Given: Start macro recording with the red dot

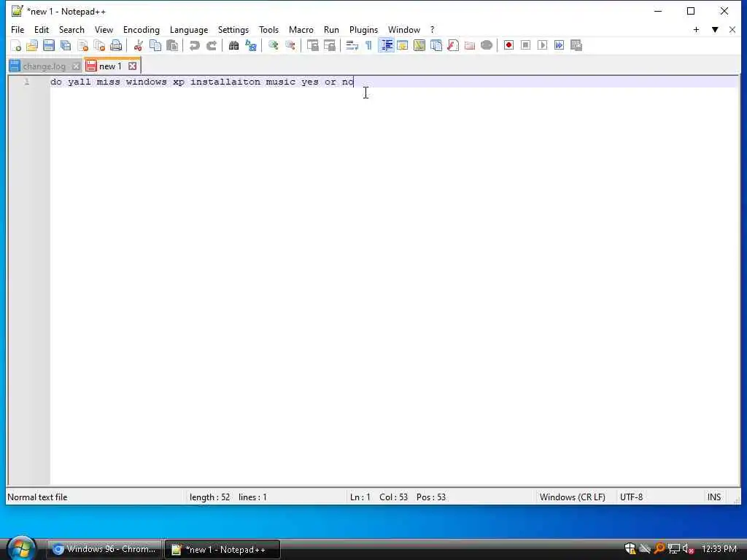Looking at the screenshot, I should [508, 45].
